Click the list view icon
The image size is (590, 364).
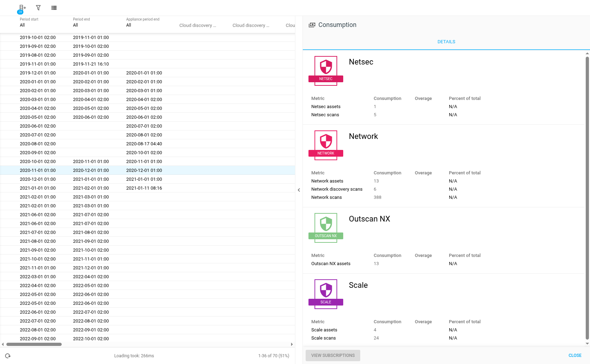tap(54, 8)
